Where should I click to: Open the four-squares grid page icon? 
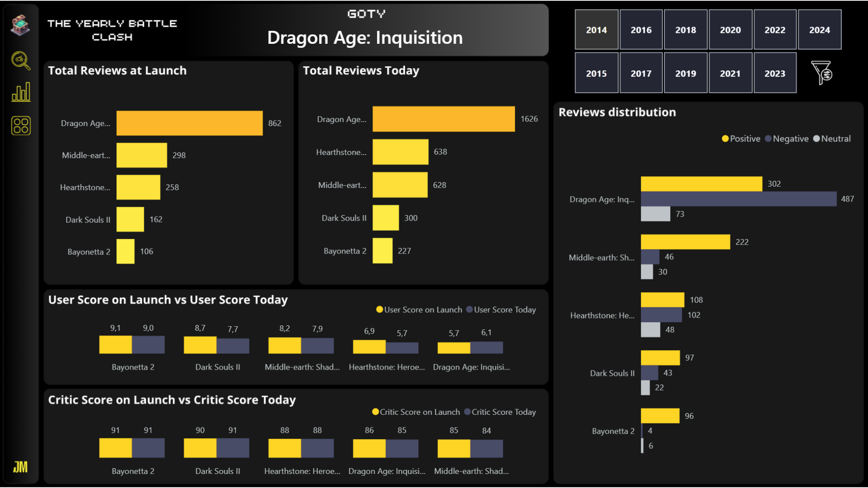tap(21, 126)
